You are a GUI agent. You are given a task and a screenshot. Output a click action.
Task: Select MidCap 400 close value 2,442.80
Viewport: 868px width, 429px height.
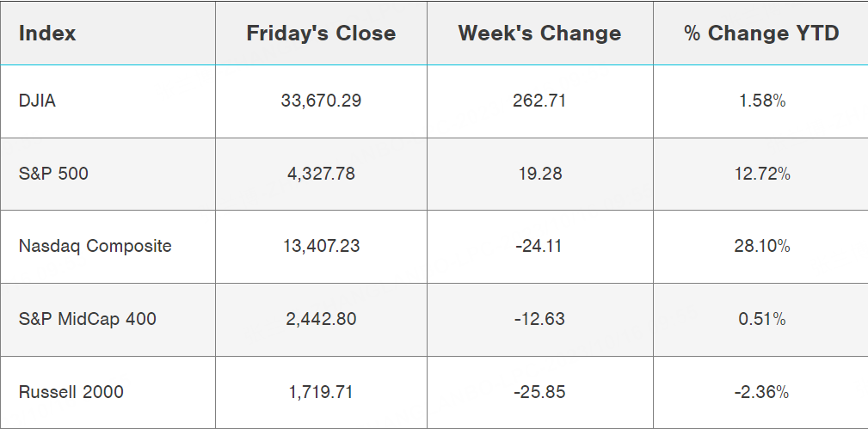[321, 319]
